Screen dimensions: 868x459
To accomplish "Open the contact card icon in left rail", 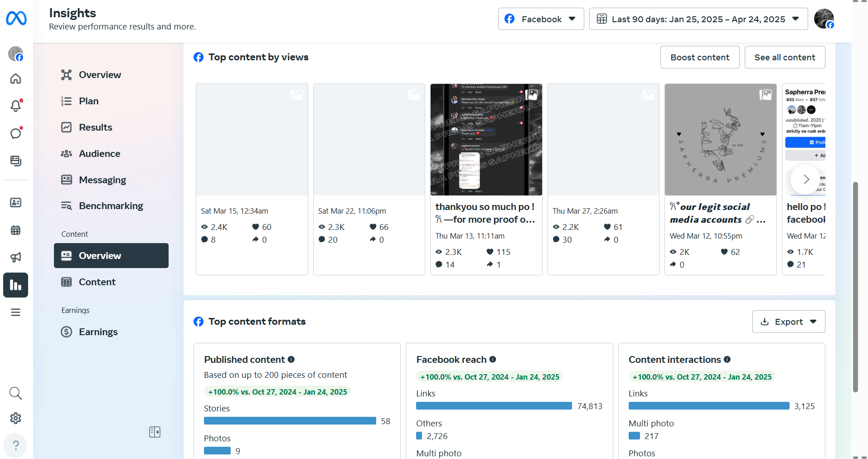I will pyautogui.click(x=15, y=202).
